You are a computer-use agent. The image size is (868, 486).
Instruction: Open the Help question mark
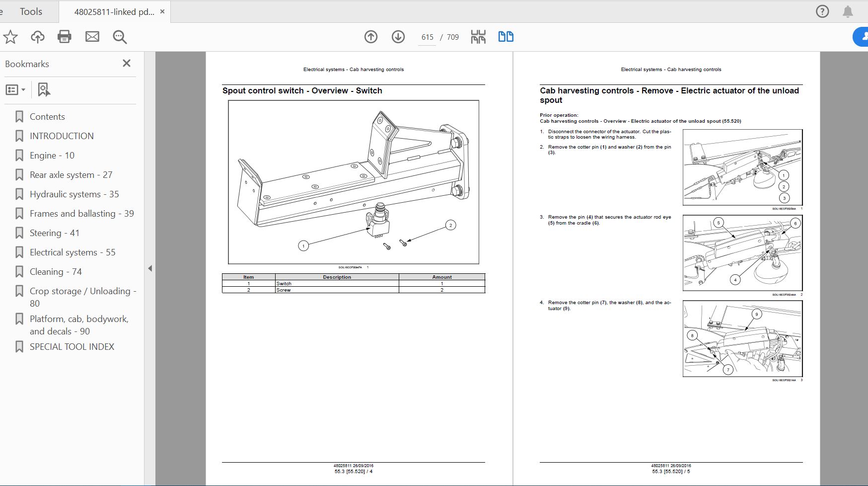pos(822,11)
